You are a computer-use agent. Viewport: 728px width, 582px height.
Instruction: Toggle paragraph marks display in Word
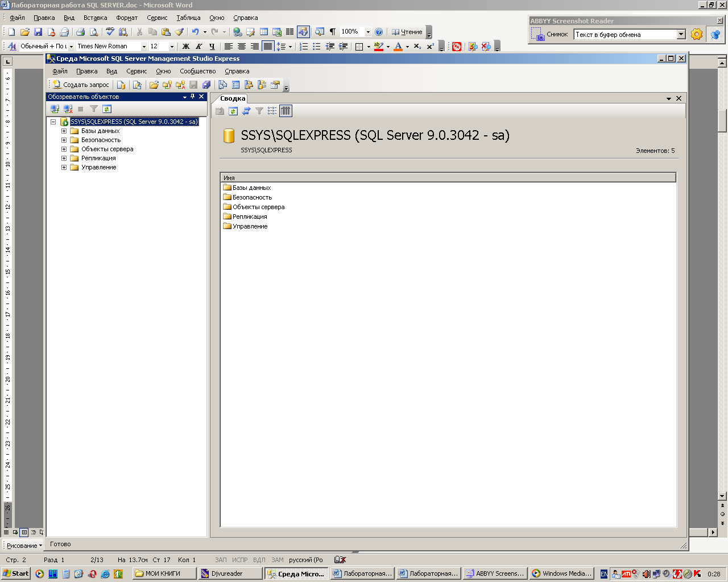pos(333,32)
